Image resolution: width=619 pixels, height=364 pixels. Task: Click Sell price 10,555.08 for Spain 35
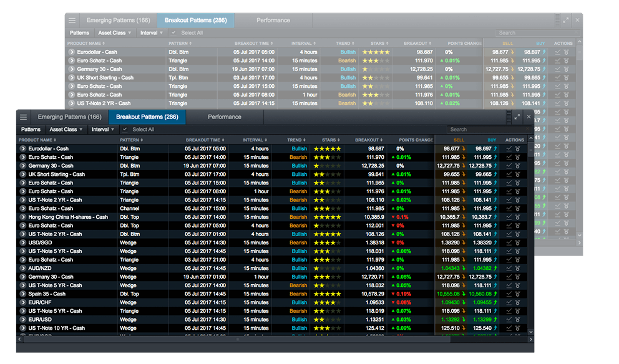point(448,294)
